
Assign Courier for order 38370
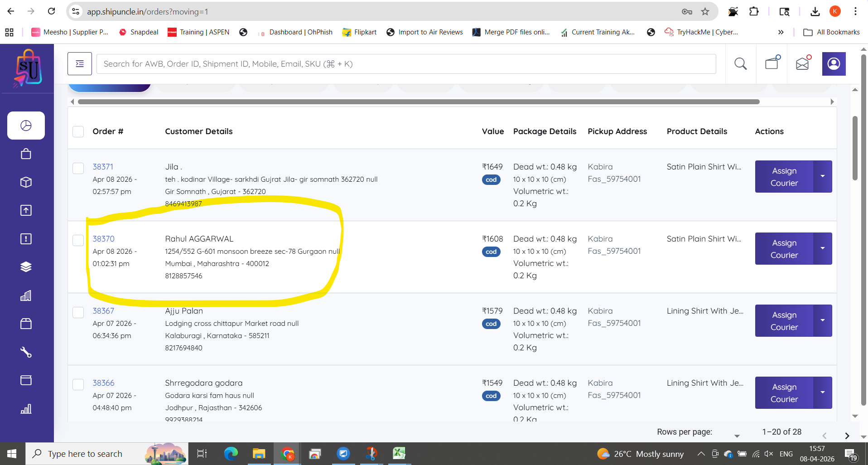(x=784, y=249)
